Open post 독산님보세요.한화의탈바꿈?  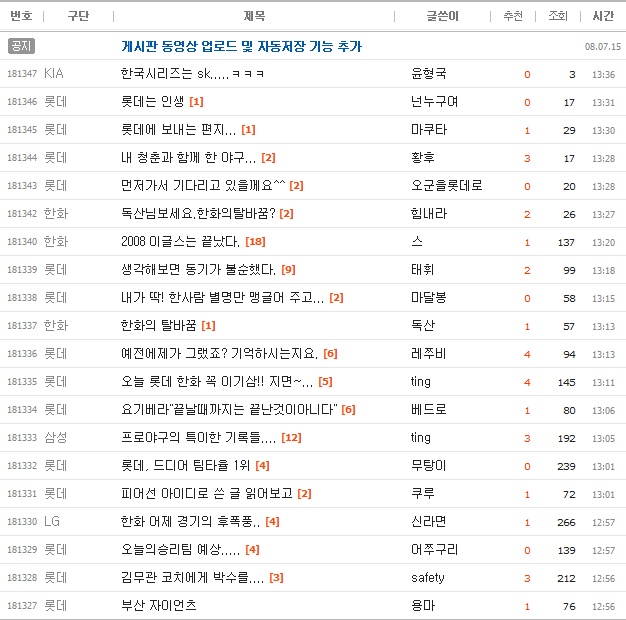click(x=198, y=213)
